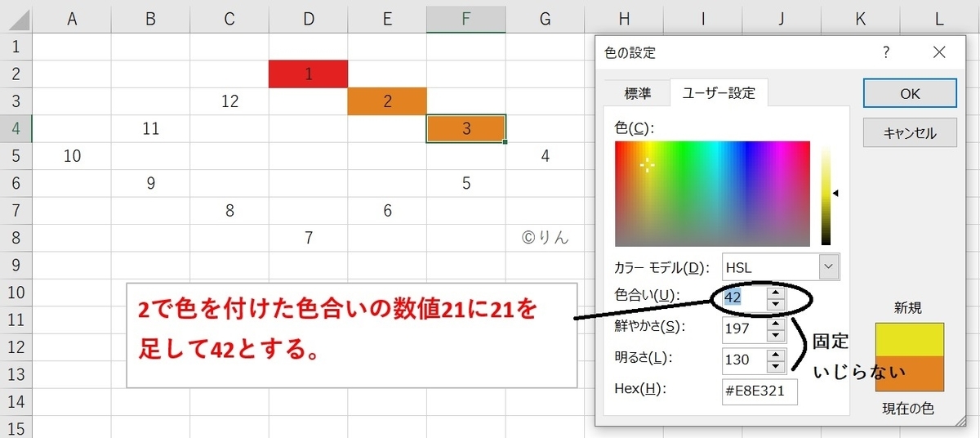Click the 明るさ field showing 130
The height and width of the screenshot is (438, 980).
pyautogui.click(x=744, y=360)
